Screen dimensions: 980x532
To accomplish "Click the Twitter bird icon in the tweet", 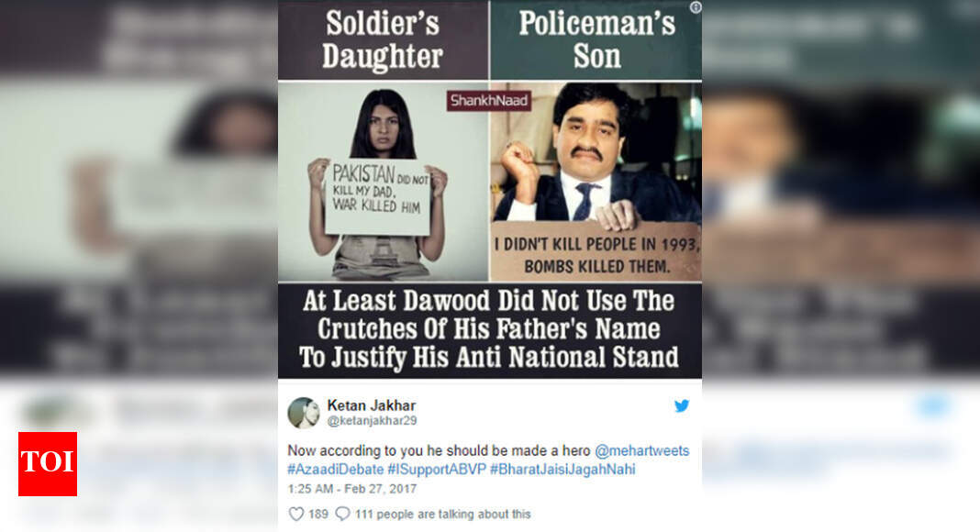I will point(681,405).
